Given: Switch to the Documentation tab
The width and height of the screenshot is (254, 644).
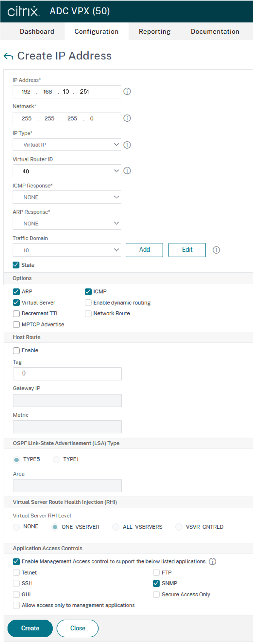Looking at the screenshot, I should coord(215,31).
